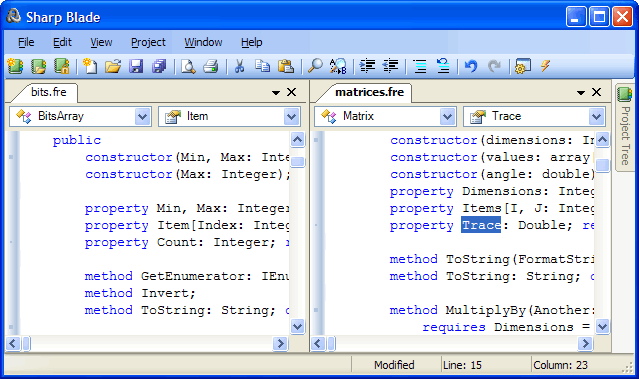The width and height of the screenshot is (639, 379).
Task: Click the Decrease Indent icon
Action: tap(390, 66)
